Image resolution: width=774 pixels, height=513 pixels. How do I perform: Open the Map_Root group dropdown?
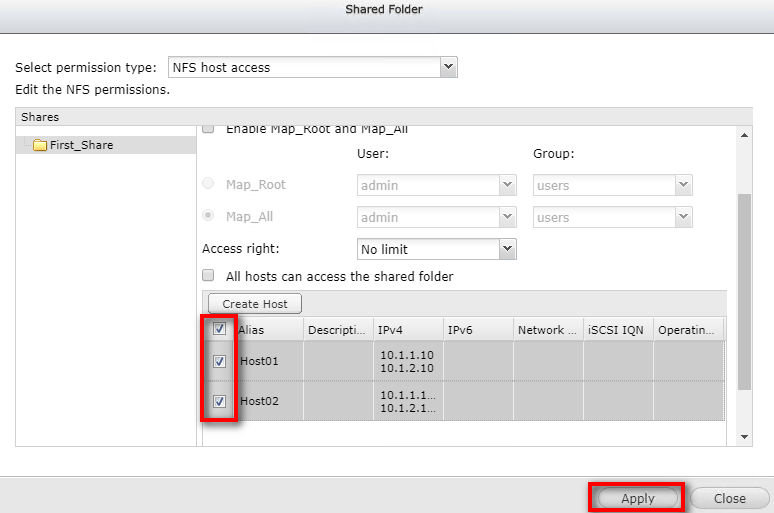(611, 186)
